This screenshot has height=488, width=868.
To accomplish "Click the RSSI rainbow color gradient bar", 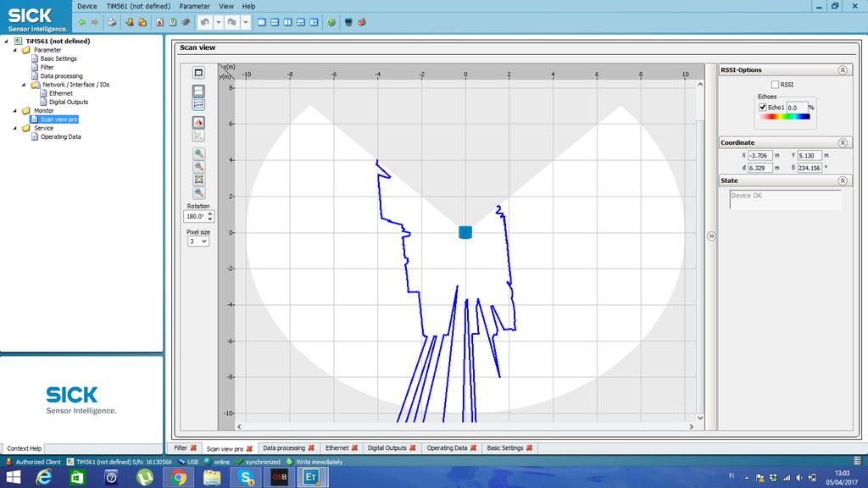I will coord(784,117).
